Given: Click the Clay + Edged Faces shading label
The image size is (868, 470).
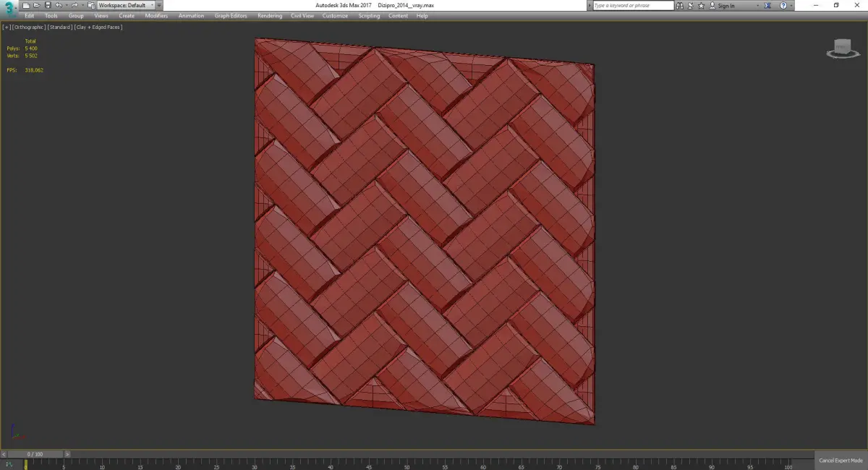Looking at the screenshot, I should point(98,27).
